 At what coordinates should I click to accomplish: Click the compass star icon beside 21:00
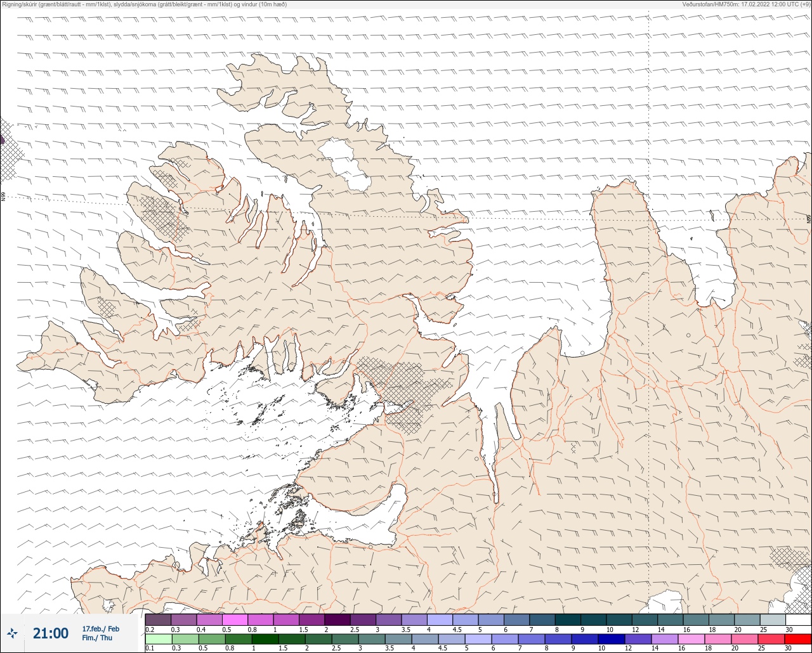pyautogui.click(x=12, y=633)
